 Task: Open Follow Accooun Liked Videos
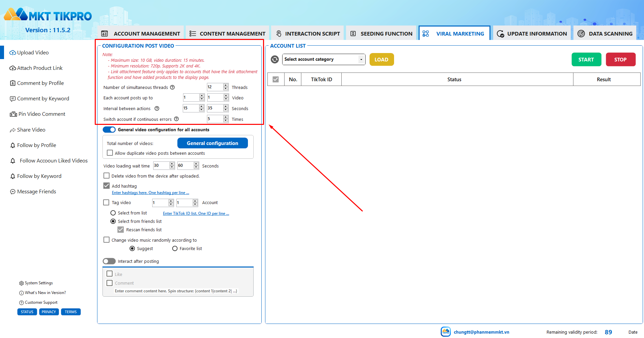click(x=49, y=161)
